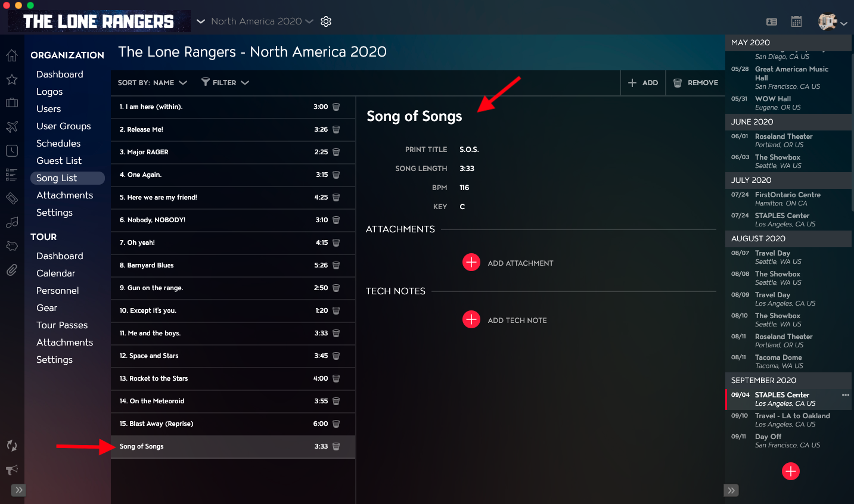
Task: Select the airplane travel icon
Action: [x=12, y=126]
